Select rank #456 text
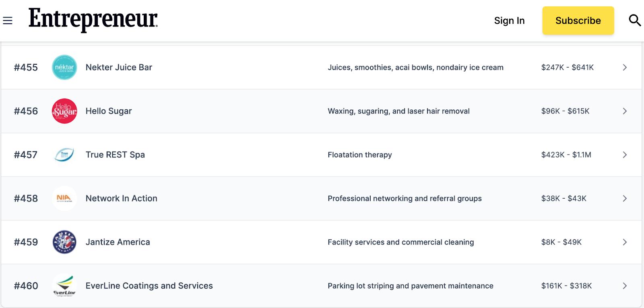Screen dimensions: 644x308 click(x=26, y=111)
